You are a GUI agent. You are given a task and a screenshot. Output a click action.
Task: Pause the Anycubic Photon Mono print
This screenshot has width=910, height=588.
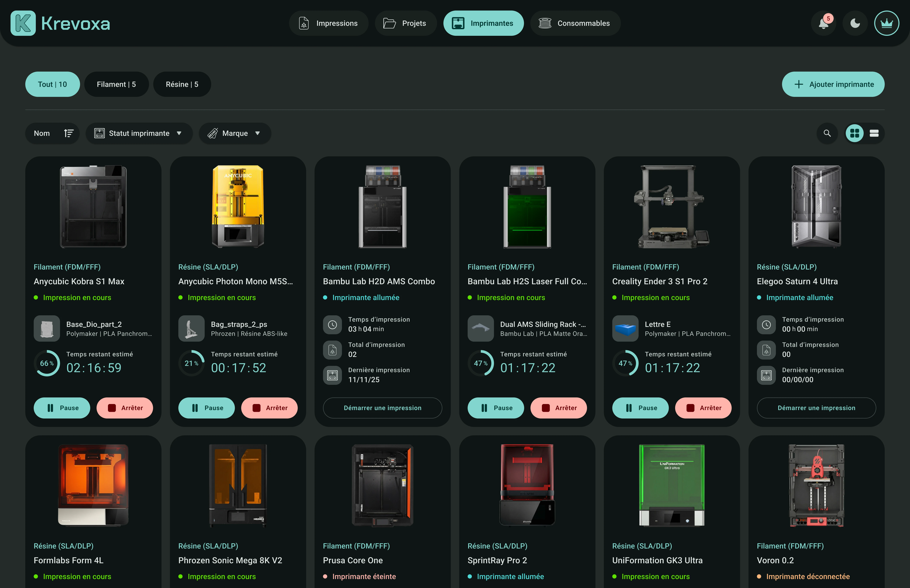[207, 408]
